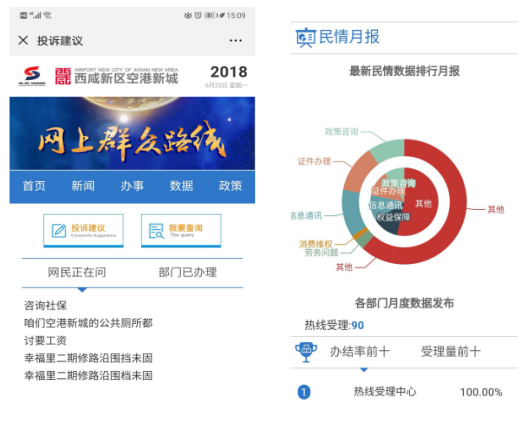Open the 新闻 navigation item

tap(83, 186)
